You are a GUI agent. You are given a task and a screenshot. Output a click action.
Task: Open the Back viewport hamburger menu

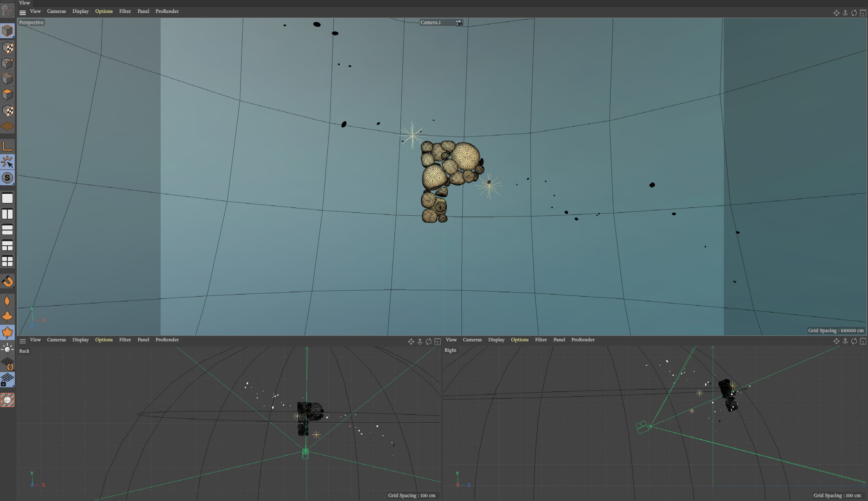pos(23,341)
